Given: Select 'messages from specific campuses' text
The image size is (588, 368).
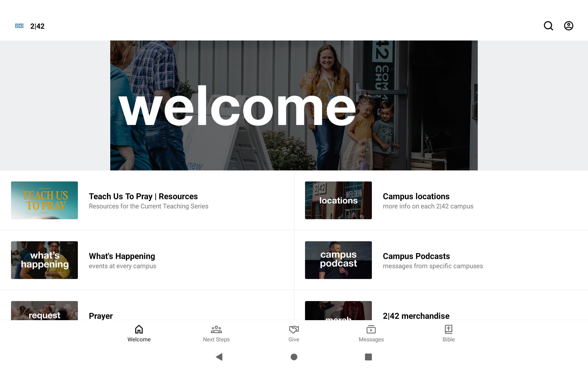Looking at the screenshot, I should click(433, 266).
